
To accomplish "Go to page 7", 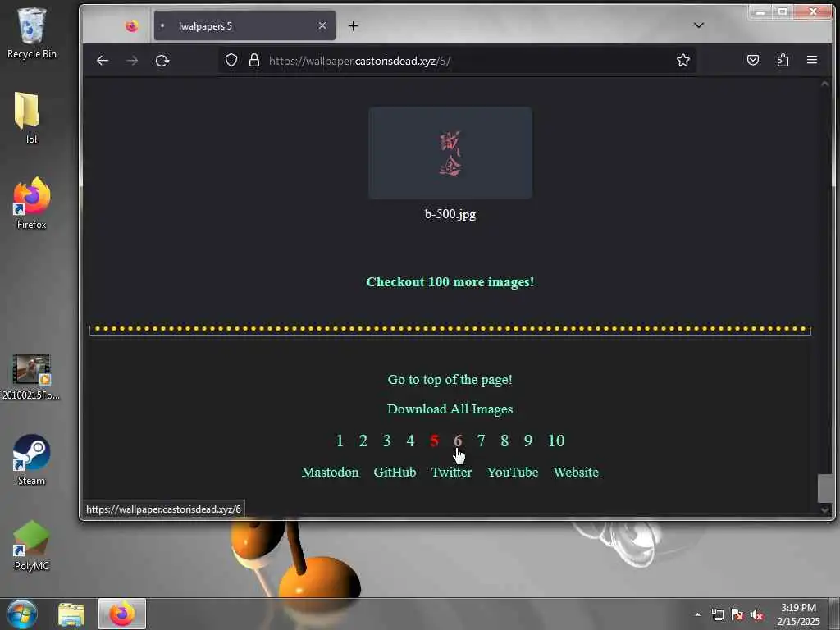I will point(481,441).
